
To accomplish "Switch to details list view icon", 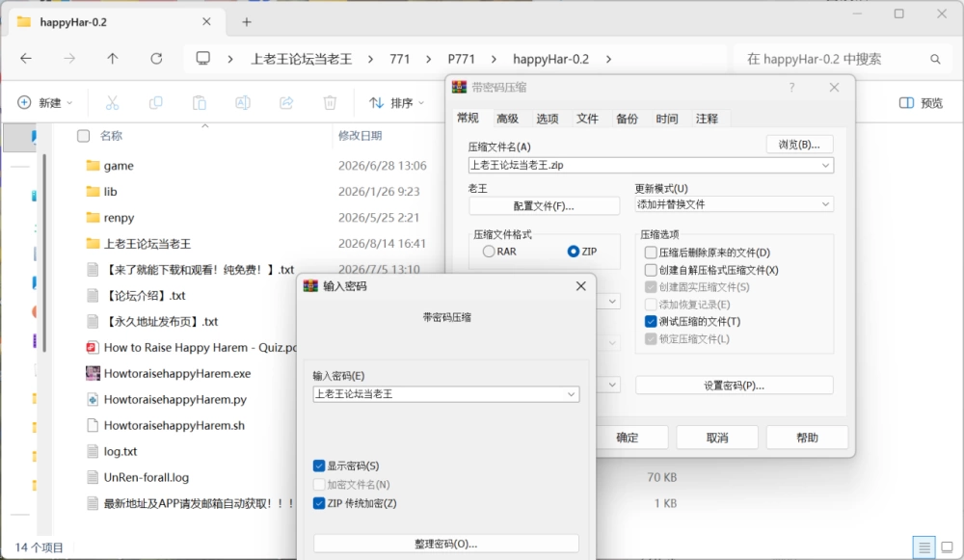I will [x=924, y=547].
